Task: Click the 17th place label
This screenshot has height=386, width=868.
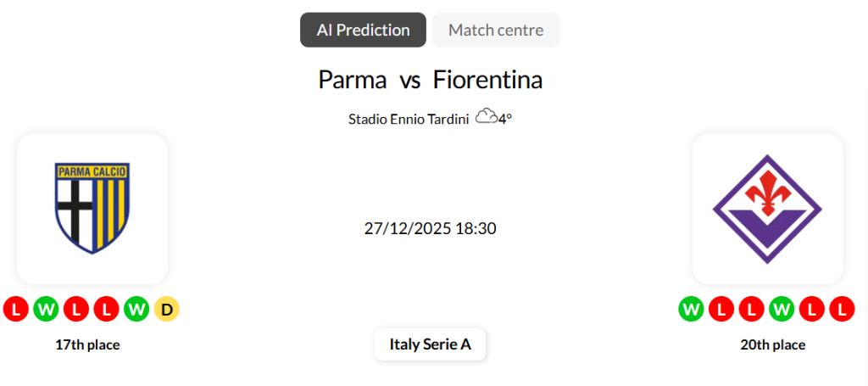Action: [87, 345]
